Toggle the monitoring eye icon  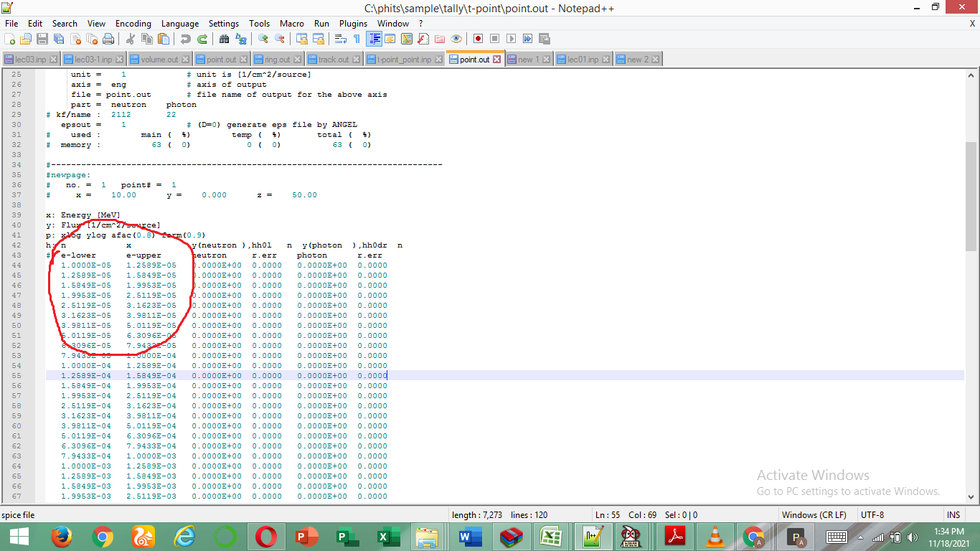tap(456, 39)
